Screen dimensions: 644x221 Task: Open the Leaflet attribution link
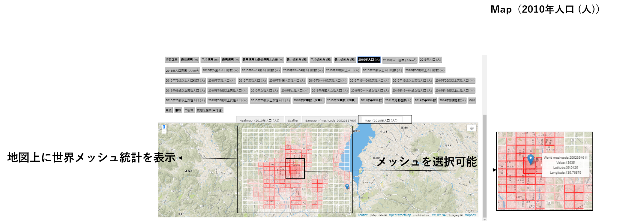pos(362,215)
